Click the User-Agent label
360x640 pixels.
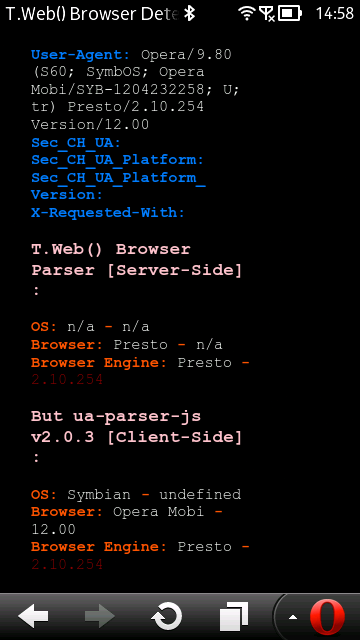coord(80,54)
